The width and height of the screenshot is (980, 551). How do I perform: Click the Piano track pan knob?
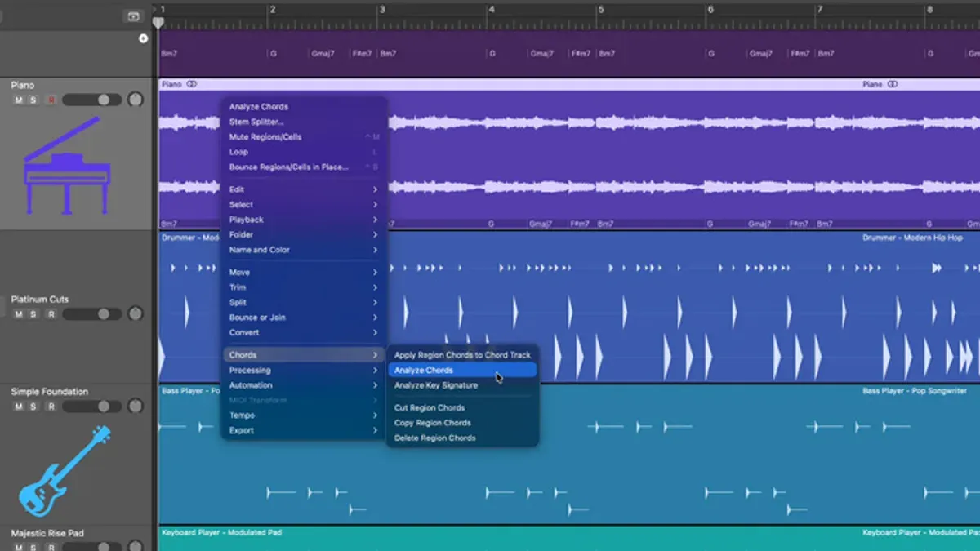click(136, 100)
